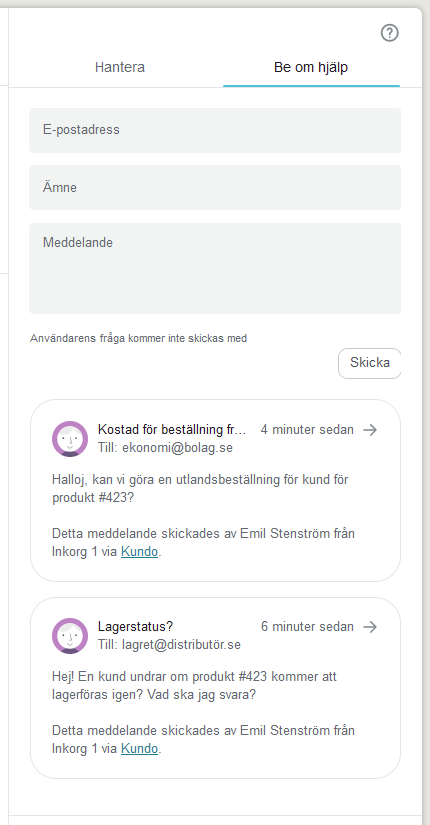Click avatar on the Lagerstatus message
The width and height of the screenshot is (430, 825).
[70, 636]
